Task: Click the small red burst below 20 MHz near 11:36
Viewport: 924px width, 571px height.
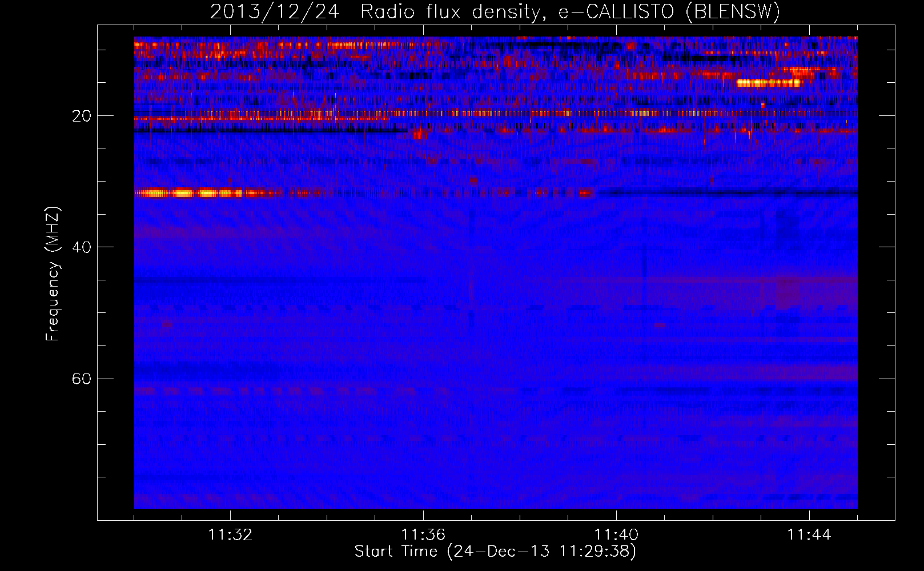Action: pos(419,135)
